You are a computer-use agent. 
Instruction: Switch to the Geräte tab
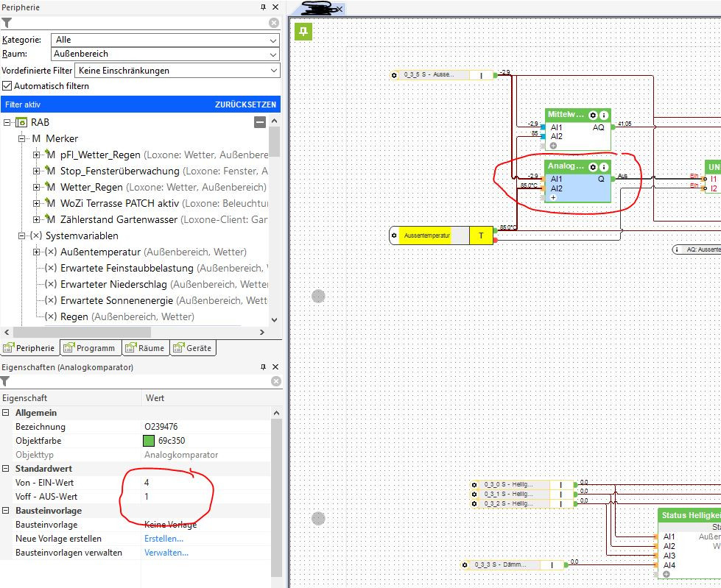click(x=191, y=348)
